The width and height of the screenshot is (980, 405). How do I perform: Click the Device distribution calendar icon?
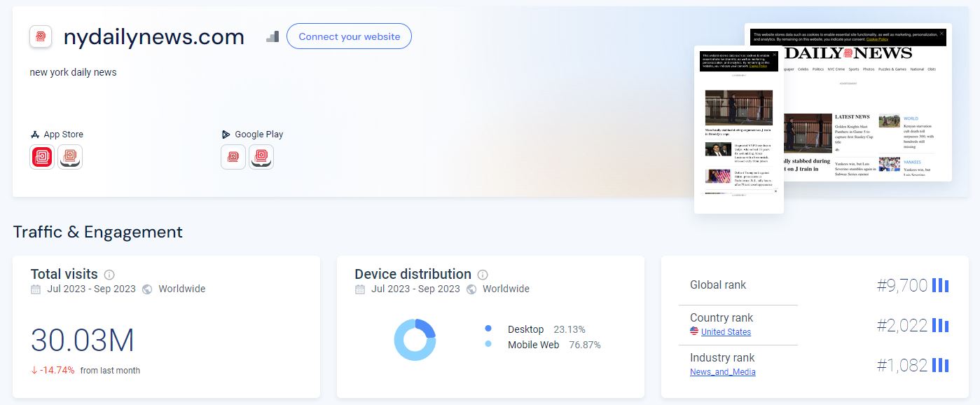click(360, 289)
